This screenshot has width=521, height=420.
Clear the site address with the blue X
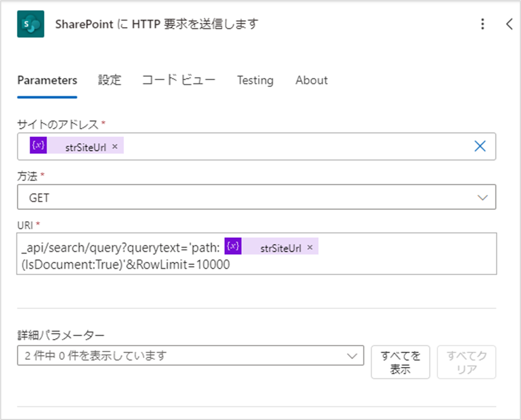(480, 146)
